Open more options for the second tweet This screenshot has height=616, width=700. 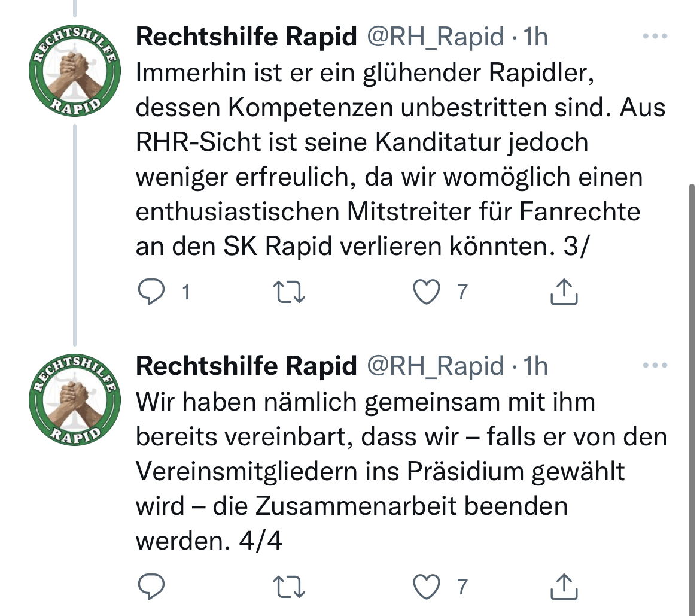(655, 365)
